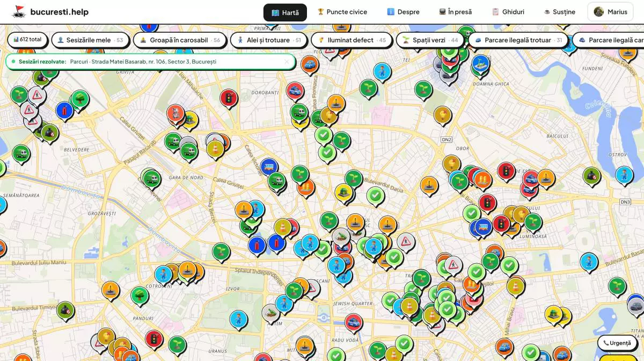Open the police car marker near Radu Vodă

[x=353, y=323]
